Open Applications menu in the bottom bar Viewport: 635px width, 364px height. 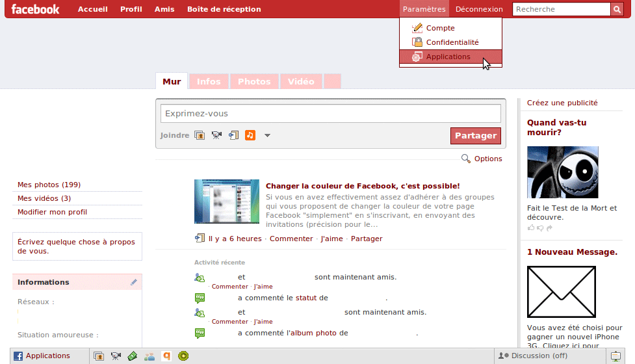[x=42, y=356]
